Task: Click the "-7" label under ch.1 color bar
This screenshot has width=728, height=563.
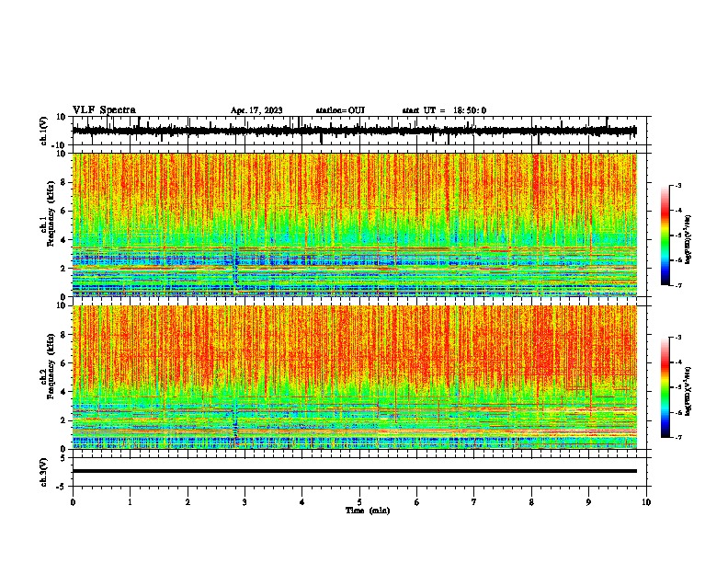Action: [678, 286]
